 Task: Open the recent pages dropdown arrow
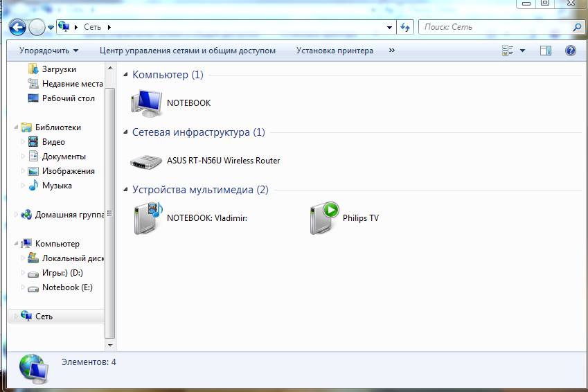pyautogui.click(x=51, y=28)
